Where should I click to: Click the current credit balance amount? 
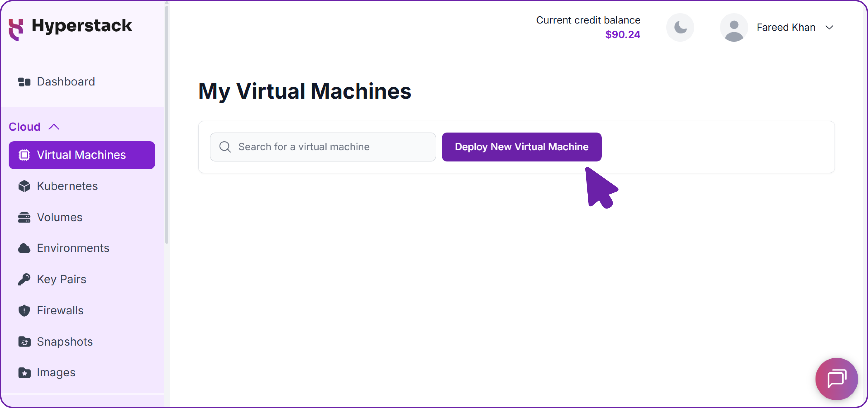pos(622,34)
